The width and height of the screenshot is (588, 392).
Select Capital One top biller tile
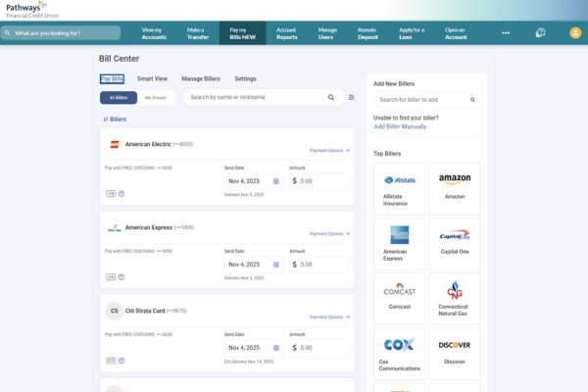[x=455, y=244]
